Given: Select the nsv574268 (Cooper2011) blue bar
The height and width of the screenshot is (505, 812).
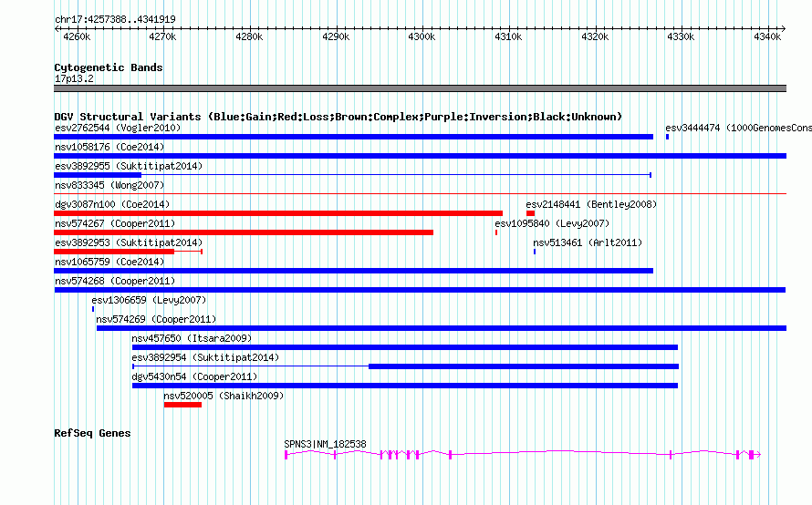Looking at the screenshot, I should (x=420, y=290).
